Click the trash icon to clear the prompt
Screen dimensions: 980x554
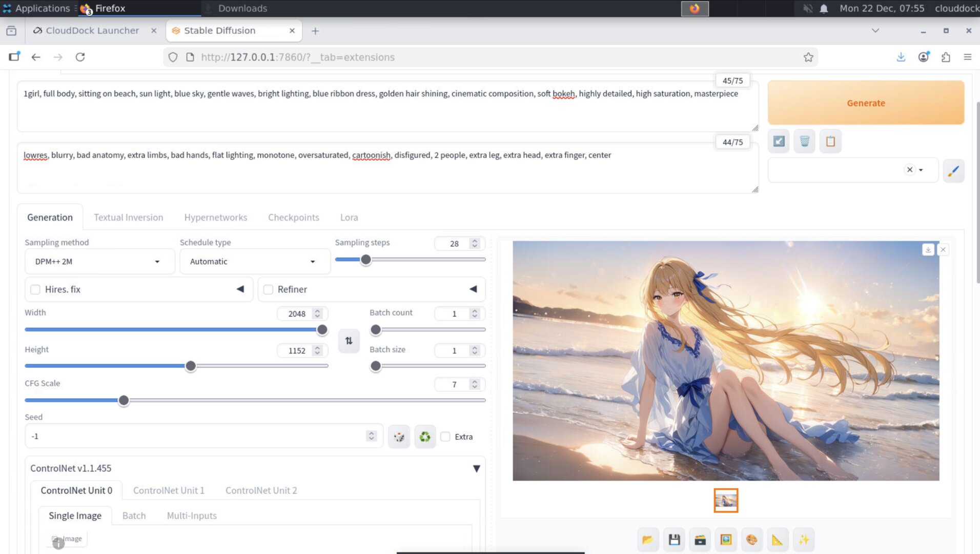click(804, 141)
